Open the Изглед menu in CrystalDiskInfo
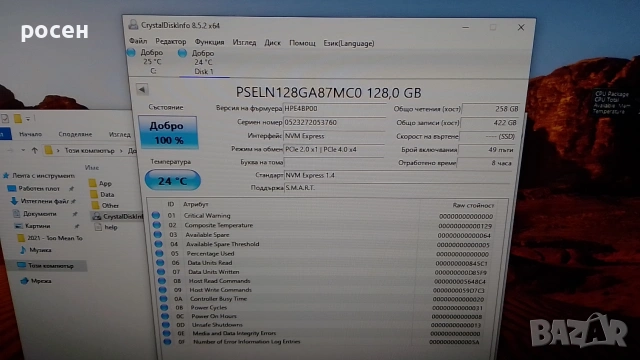The width and height of the screenshot is (640, 360). [244, 42]
